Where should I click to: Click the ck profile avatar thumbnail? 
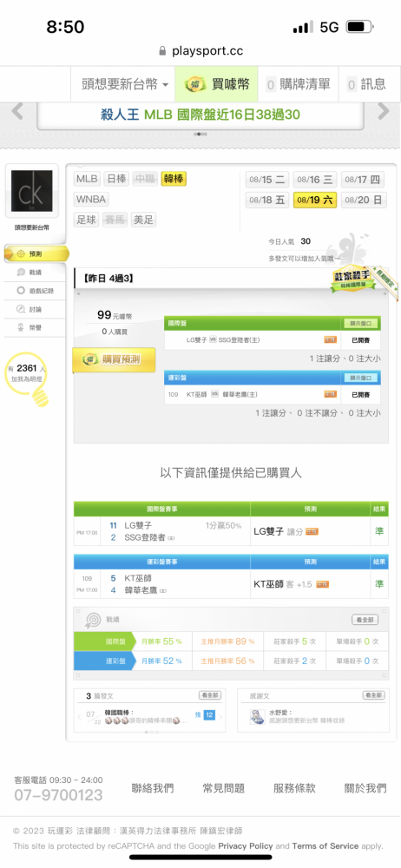tap(32, 191)
